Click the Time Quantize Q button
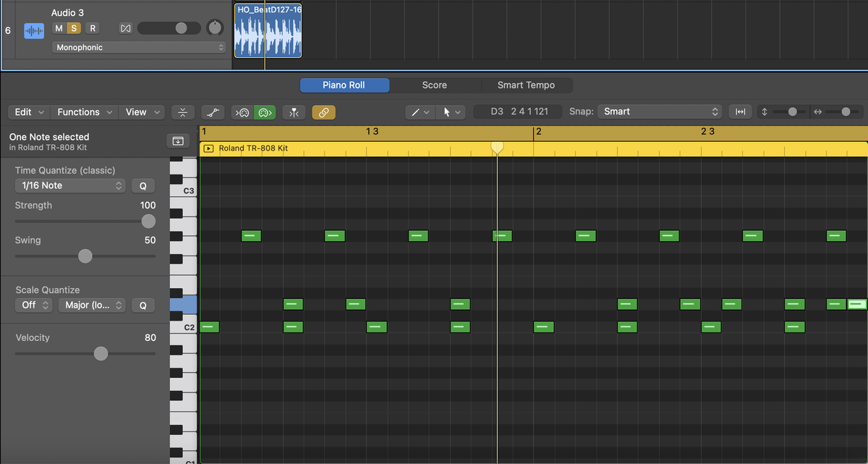The height and width of the screenshot is (464, 868). (143, 186)
